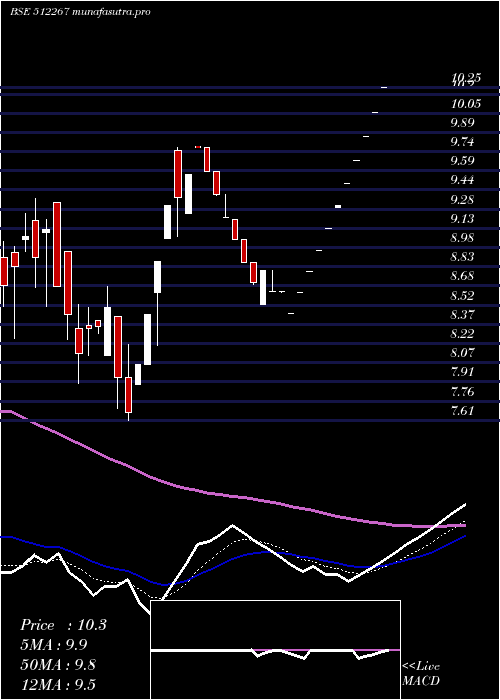Select the 9.89 price level label
Image resolution: width=500 pixels, height=700 pixels.
tap(462, 123)
